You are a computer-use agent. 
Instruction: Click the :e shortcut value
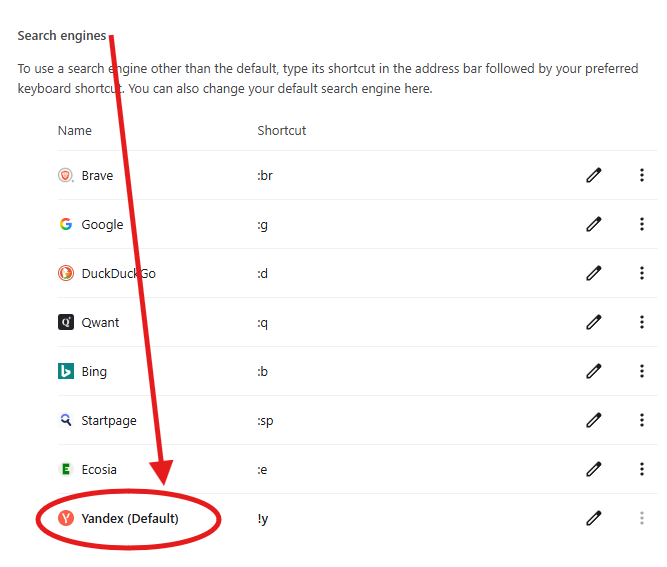[x=262, y=470]
